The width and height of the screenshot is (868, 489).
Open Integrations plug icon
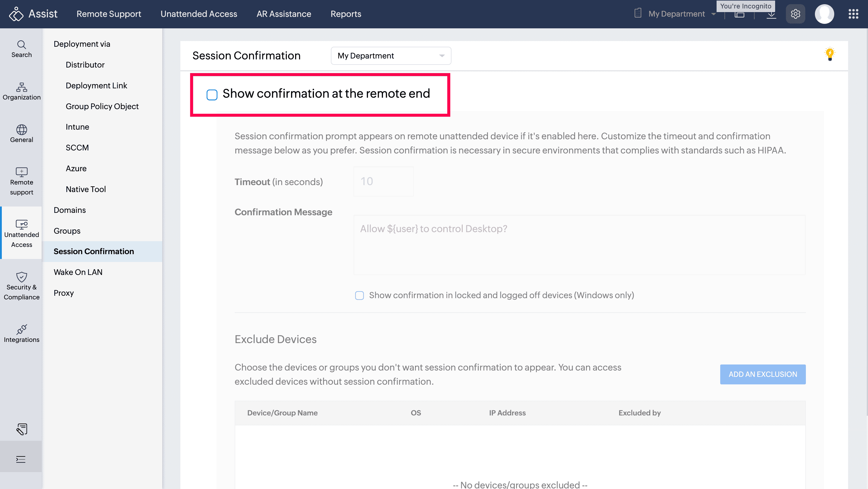point(22,333)
